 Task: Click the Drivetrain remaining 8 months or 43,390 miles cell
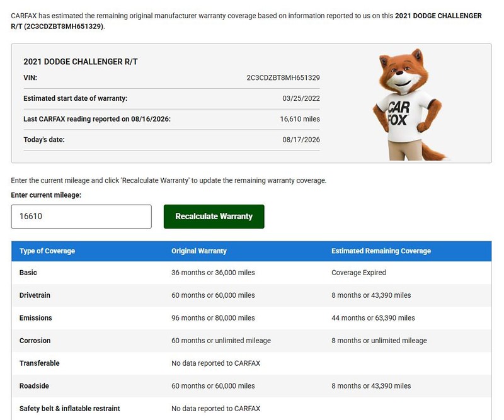tap(371, 295)
